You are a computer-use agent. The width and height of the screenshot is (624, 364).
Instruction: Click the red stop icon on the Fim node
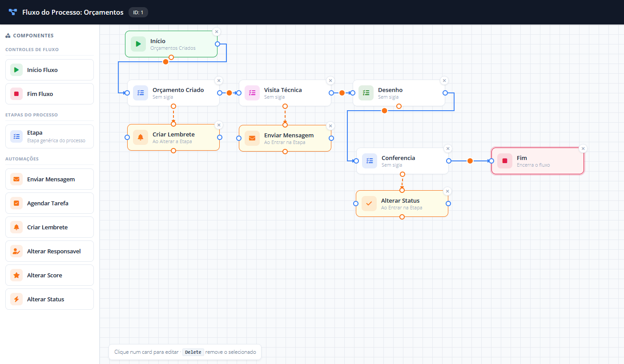pyautogui.click(x=505, y=161)
